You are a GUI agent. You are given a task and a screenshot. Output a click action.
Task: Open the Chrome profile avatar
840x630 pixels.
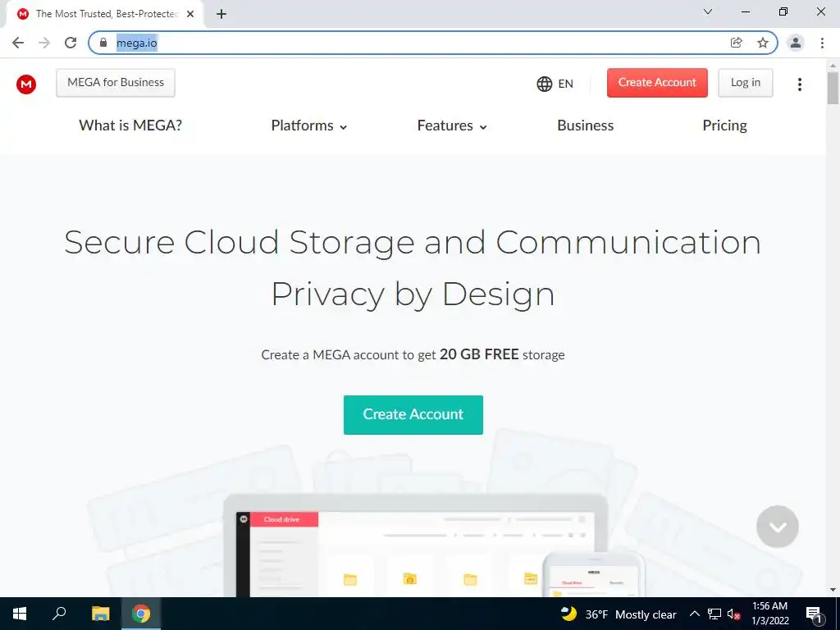[796, 43]
